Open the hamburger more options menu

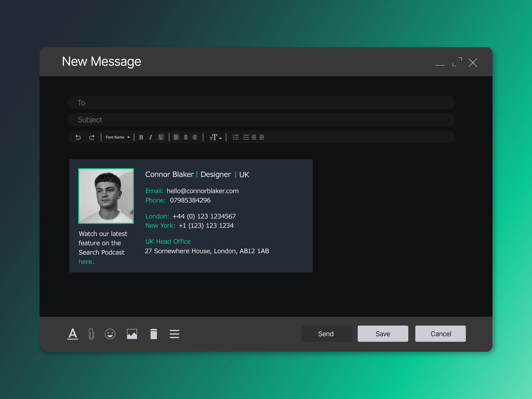174,334
